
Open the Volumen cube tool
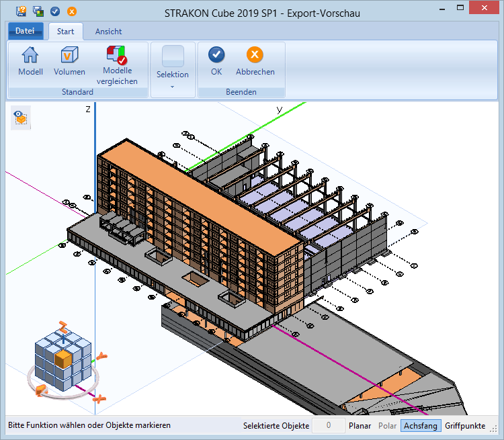tap(69, 61)
